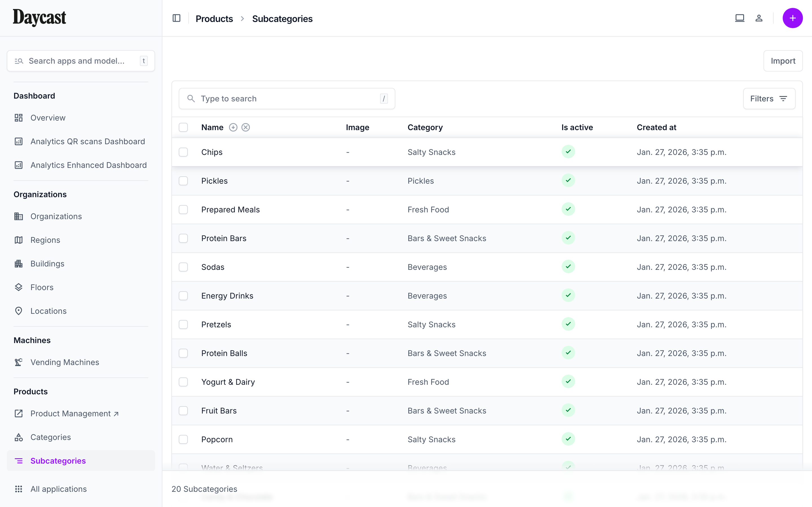Sort the Name column descending

233,127
